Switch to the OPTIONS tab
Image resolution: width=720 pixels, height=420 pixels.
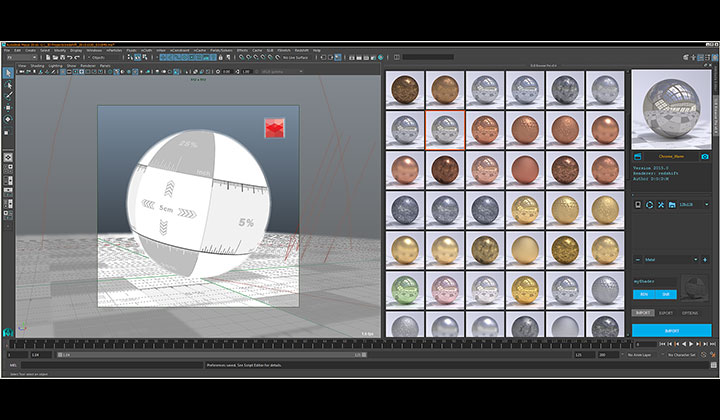coord(690,313)
